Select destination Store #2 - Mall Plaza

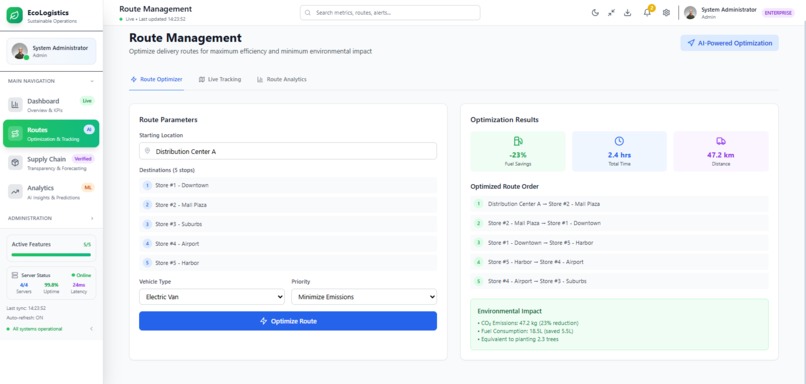point(288,205)
